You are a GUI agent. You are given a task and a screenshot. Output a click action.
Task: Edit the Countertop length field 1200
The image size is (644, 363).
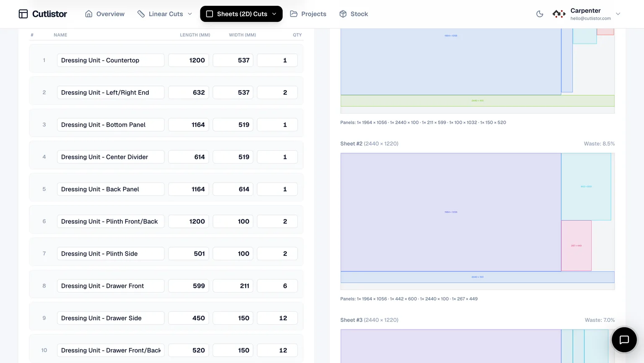[189, 60]
